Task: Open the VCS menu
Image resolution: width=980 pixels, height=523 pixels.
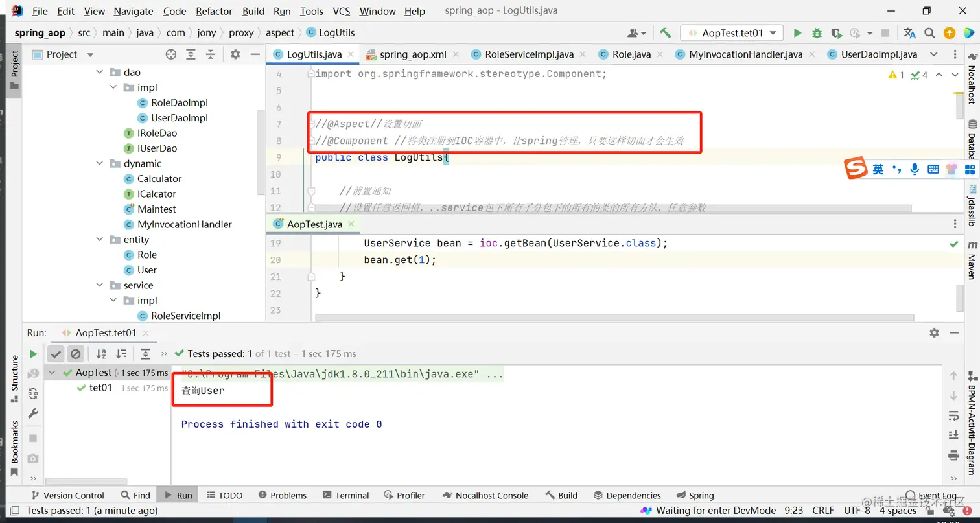Action: [342, 11]
